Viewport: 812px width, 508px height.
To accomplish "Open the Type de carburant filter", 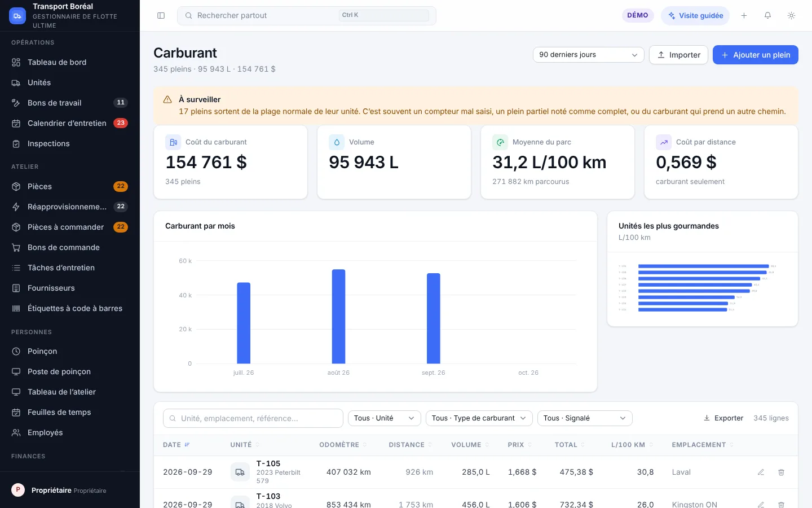I will (x=479, y=418).
